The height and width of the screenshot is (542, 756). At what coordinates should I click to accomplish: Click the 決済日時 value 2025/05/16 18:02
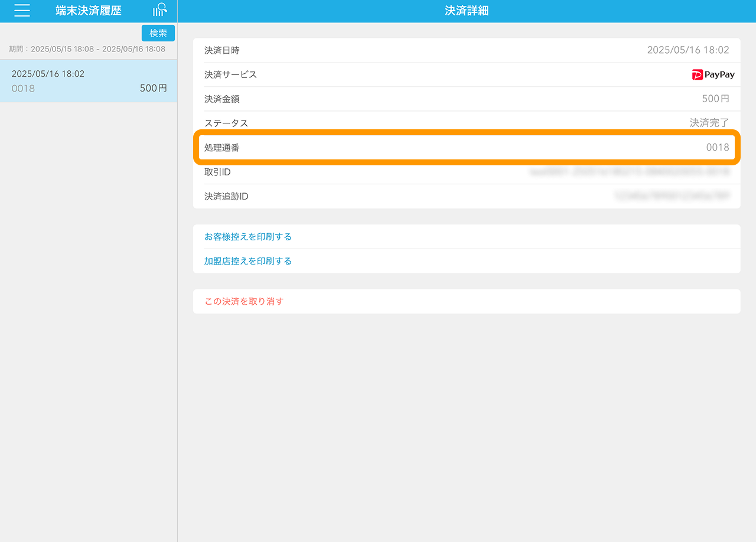(688, 50)
